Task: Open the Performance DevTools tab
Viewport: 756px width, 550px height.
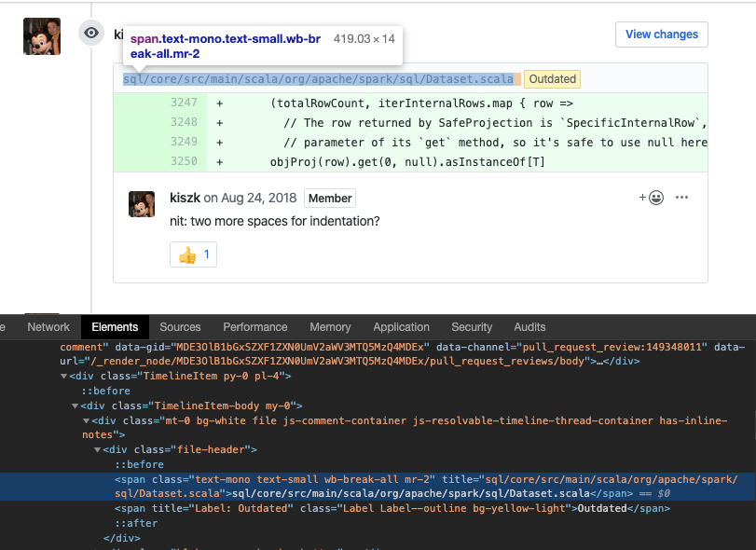Action: click(255, 327)
